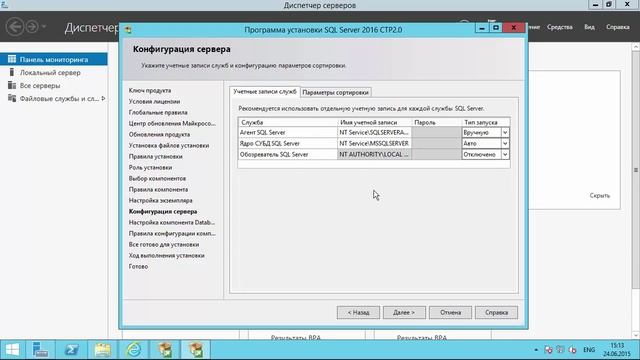Launch PowerShell from the taskbar
Viewport: 640px width, 360px height.
(71, 350)
